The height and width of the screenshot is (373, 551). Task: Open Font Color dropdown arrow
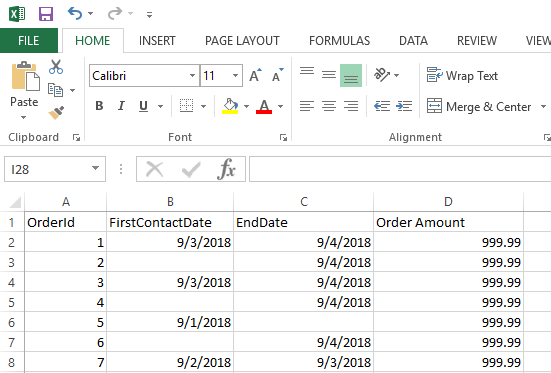tap(280, 106)
